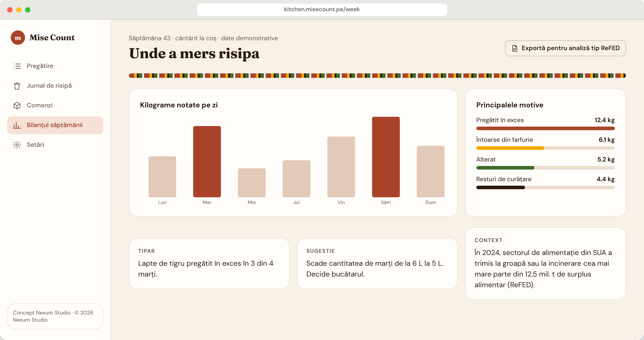Screen dimensions: 644x340
Task: Click the Vin bar in chart
Action: point(341,167)
